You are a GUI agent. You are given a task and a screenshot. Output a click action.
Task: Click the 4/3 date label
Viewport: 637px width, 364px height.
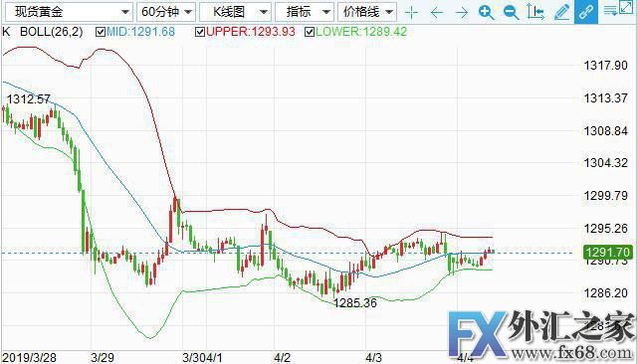click(374, 358)
